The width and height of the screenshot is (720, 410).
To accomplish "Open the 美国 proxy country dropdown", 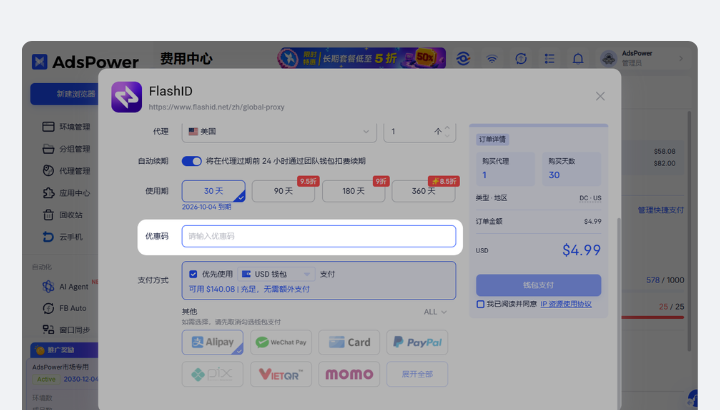I will [279, 132].
